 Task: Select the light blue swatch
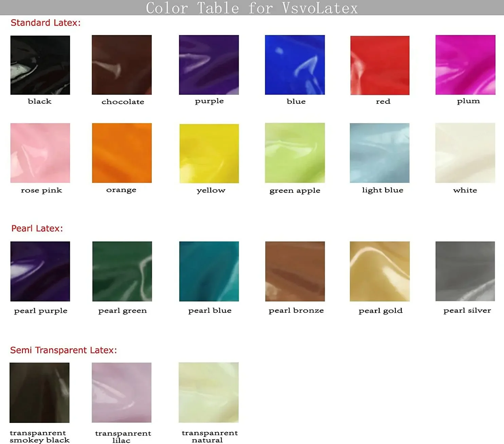380,153
